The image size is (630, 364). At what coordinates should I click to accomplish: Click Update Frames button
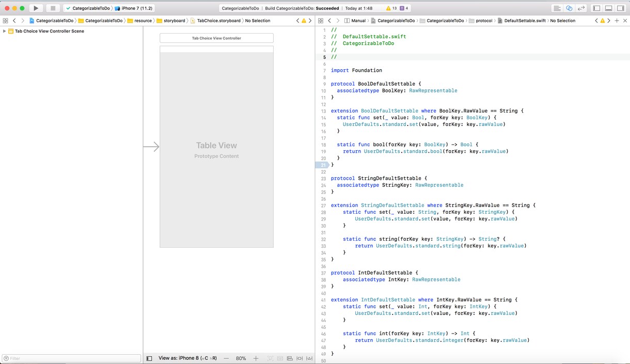[x=270, y=358]
